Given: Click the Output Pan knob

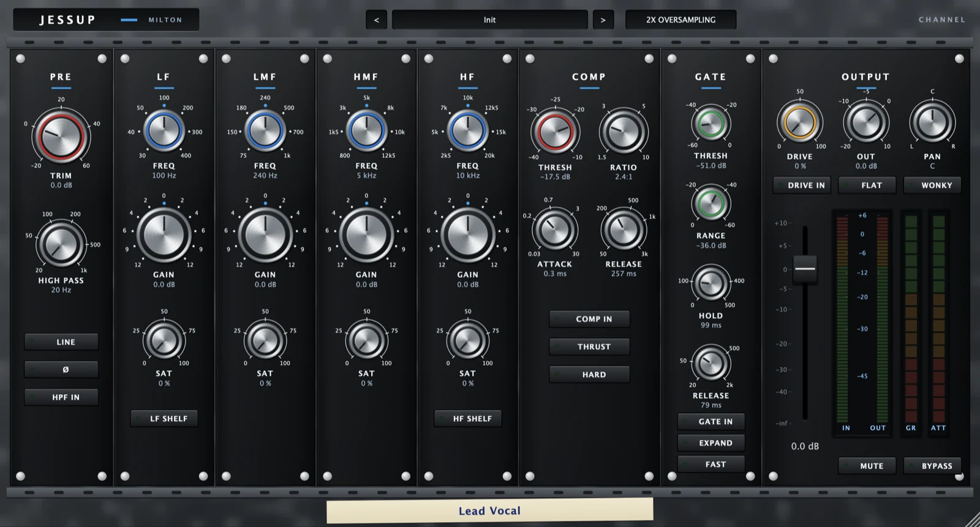Looking at the screenshot, I should click(x=932, y=122).
